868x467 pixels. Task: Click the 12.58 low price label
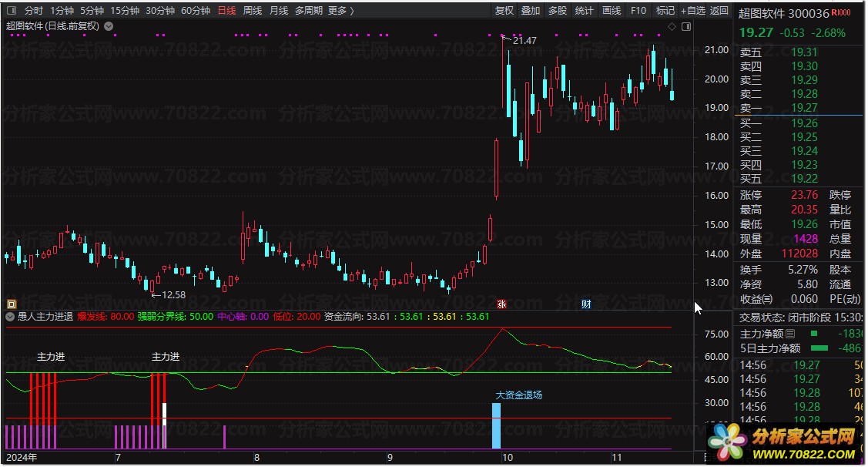pyautogui.click(x=173, y=294)
